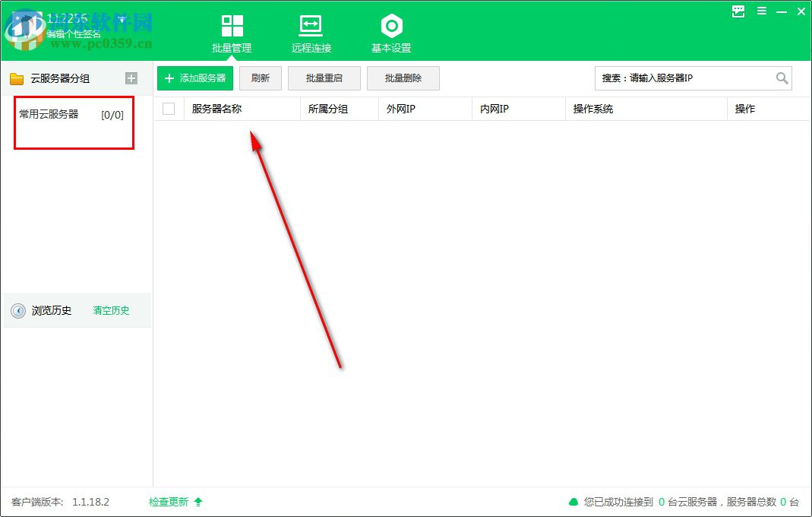Open the 批量管理 tab
Image resolution: width=812 pixels, height=517 pixels.
pyautogui.click(x=232, y=34)
